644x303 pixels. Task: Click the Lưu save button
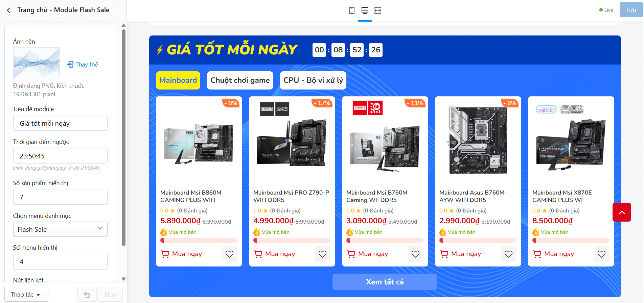point(631,10)
